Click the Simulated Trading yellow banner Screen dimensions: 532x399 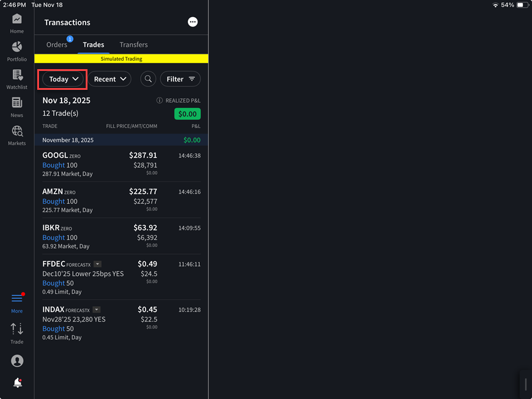tap(121, 59)
